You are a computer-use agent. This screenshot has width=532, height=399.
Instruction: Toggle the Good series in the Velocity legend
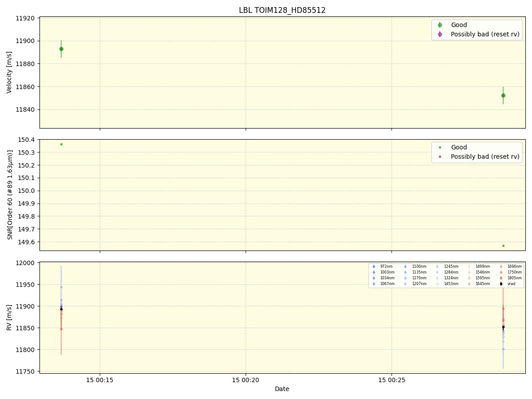click(x=439, y=24)
